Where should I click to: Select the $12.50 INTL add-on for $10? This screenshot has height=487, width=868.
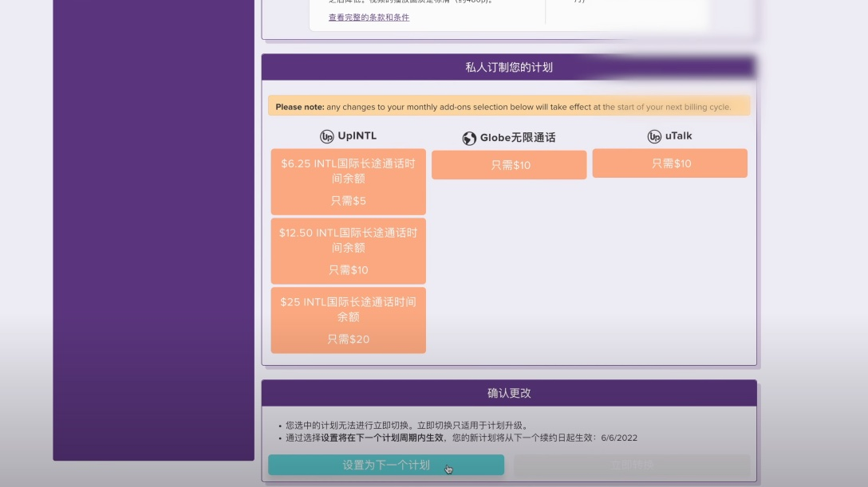point(348,251)
